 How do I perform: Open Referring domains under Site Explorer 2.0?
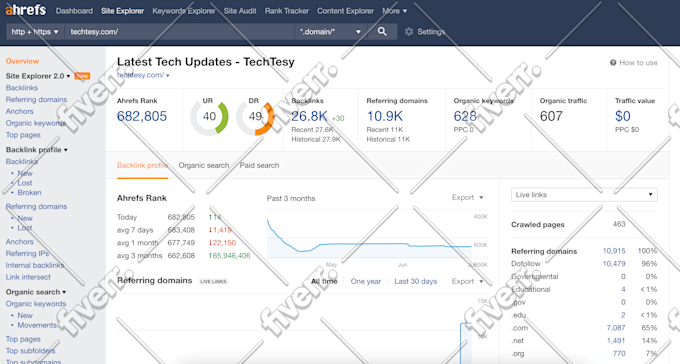(36, 99)
